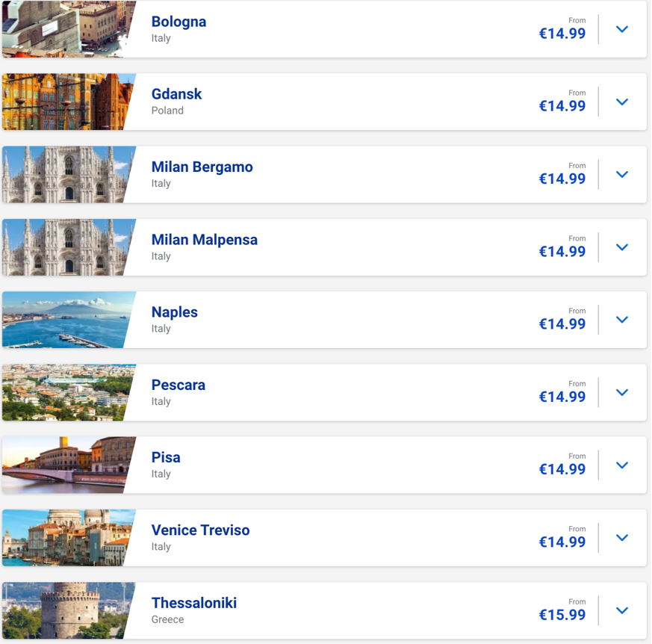The image size is (652, 644).
Task: Expand the Thessaloniki fare chevron
Action: tap(621, 610)
